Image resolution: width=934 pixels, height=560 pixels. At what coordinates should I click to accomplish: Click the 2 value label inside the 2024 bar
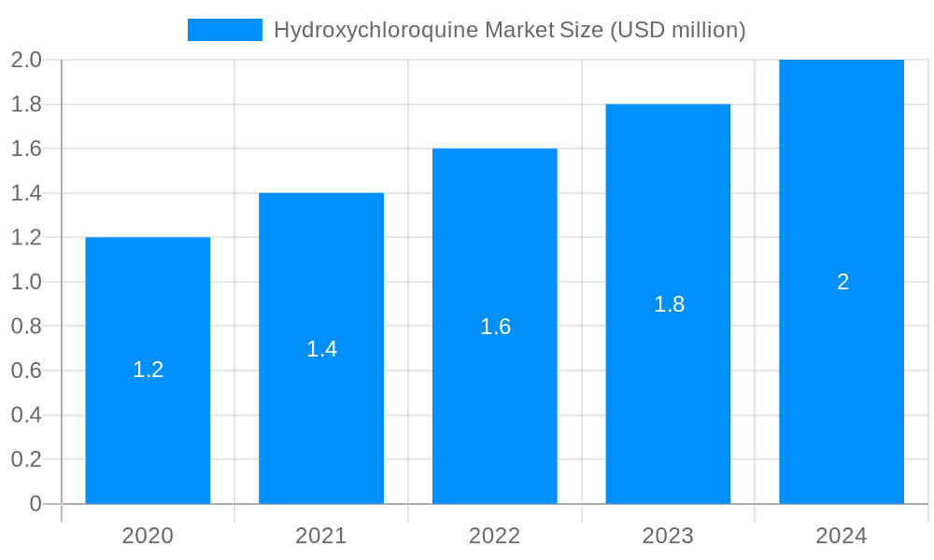pyautogui.click(x=842, y=280)
